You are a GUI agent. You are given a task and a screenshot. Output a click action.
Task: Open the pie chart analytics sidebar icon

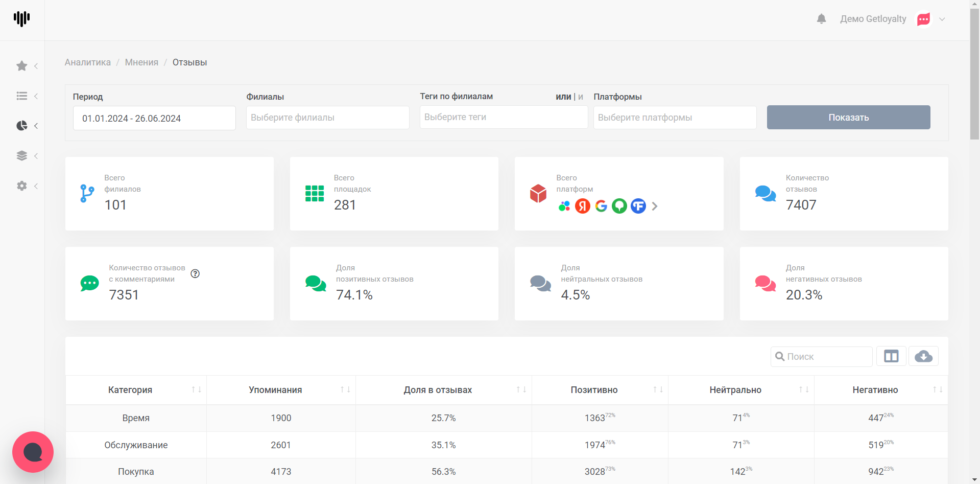[21, 126]
